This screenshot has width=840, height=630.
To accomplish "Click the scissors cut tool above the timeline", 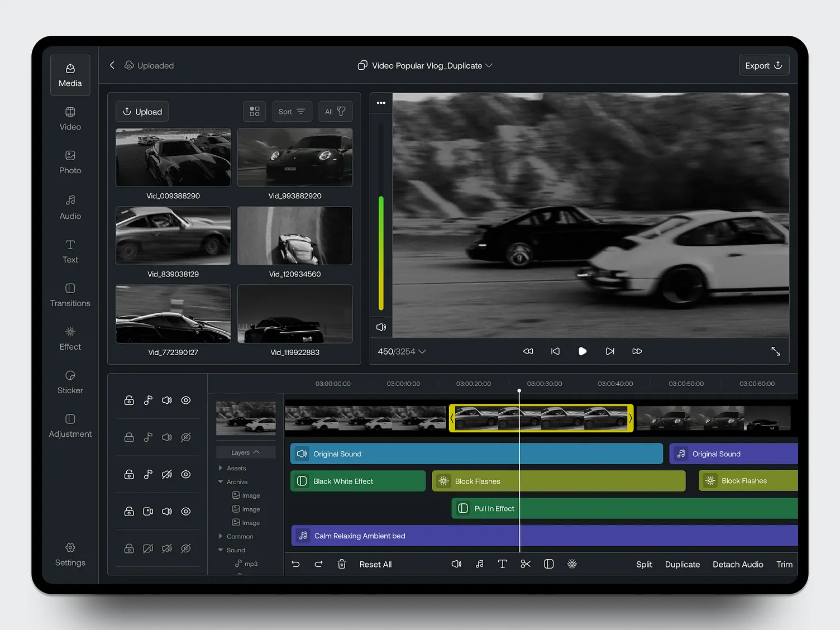I will pyautogui.click(x=525, y=564).
